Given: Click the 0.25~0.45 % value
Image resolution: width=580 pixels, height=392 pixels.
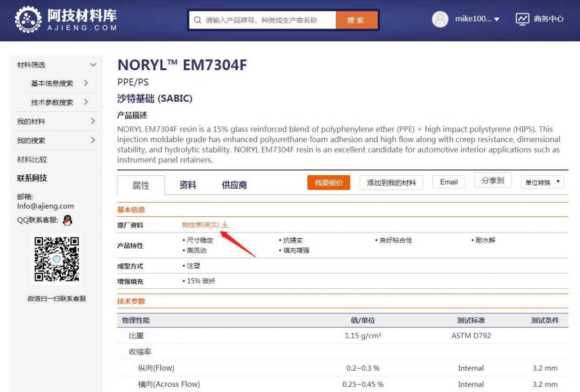Looking at the screenshot, I should (x=362, y=384).
